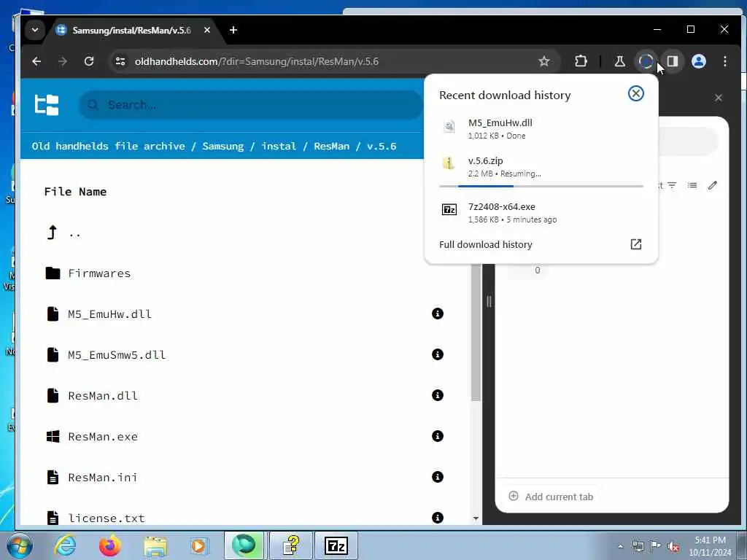The height and width of the screenshot is (560, 747).
Task: Reload the current page
Action: pyautogui.click(x=88, y=61)
